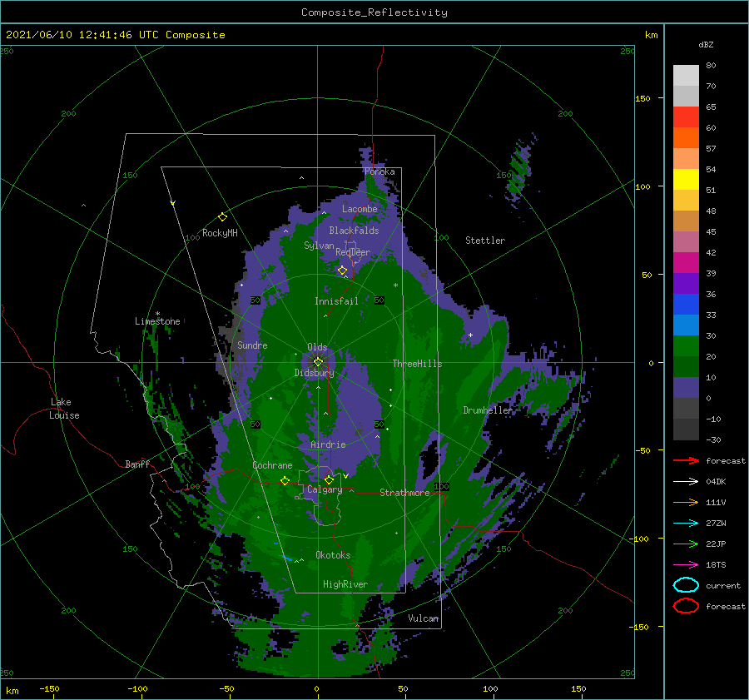Image resolution: width=749 pixels, height=700 pixels.
Task: Click the 80 value in dBZ scale
Action: point(711,66)
